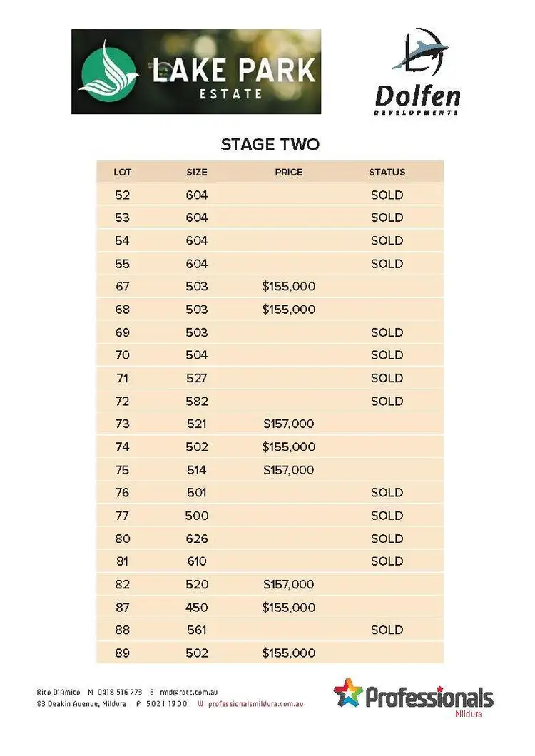Select the LOT column header
This screenshot has width=535, height=756.
(123, 172)
